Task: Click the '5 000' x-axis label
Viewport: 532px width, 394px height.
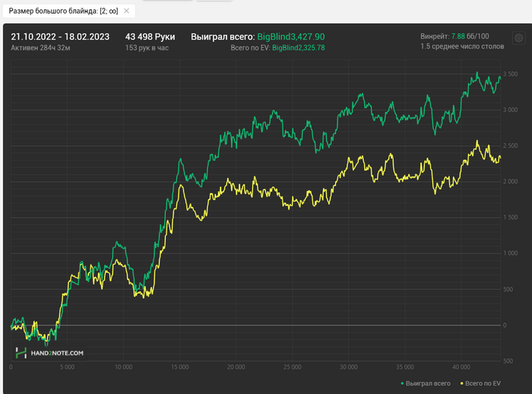Action: click(x=67, y=367)
